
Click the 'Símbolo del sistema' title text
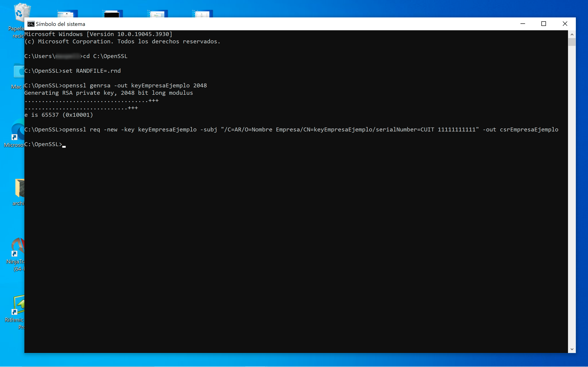60,24
